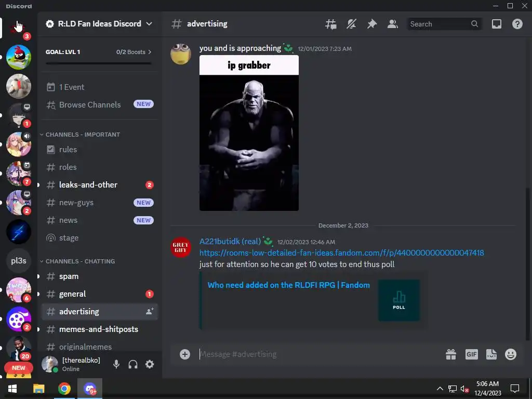Show hidden system tray icons
Viewport: 532px width, 399px height.
(x=440, y=389)
